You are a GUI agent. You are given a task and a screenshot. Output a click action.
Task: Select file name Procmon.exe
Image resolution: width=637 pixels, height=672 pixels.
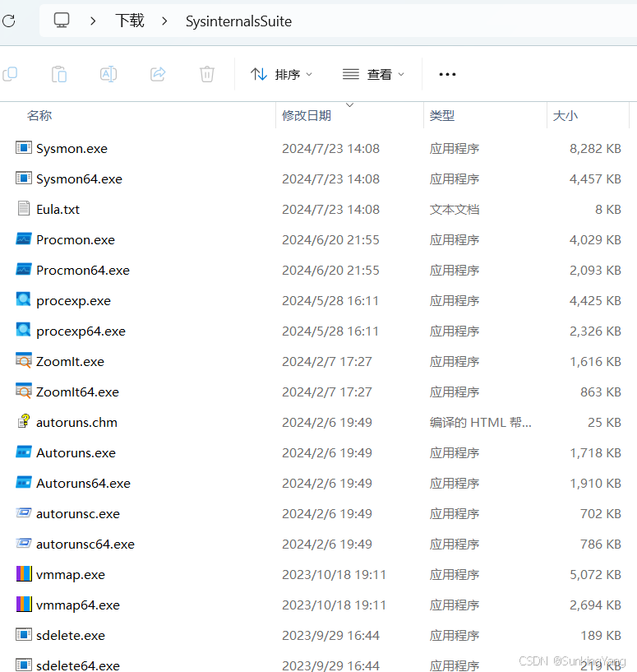click(x=76, y=240)
